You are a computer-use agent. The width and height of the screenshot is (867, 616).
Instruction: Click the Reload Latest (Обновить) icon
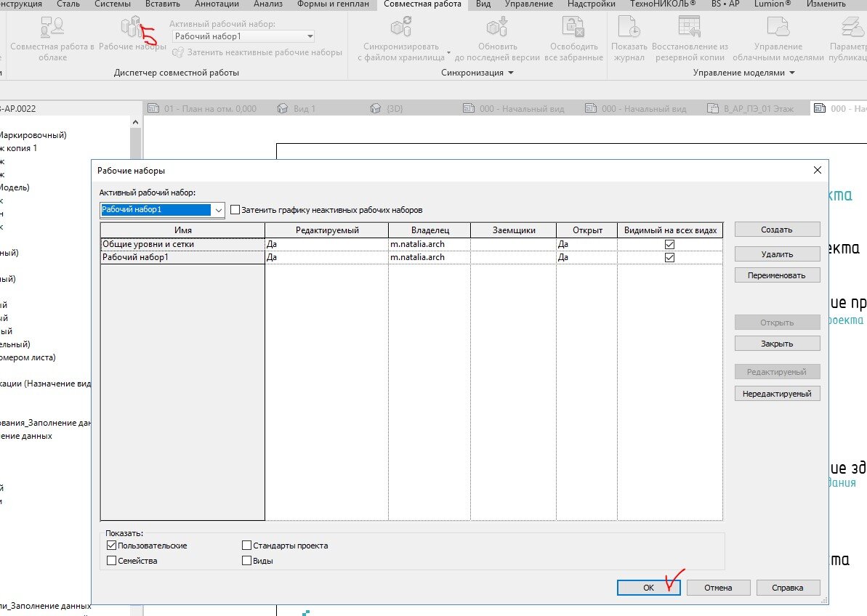point(497,27)
